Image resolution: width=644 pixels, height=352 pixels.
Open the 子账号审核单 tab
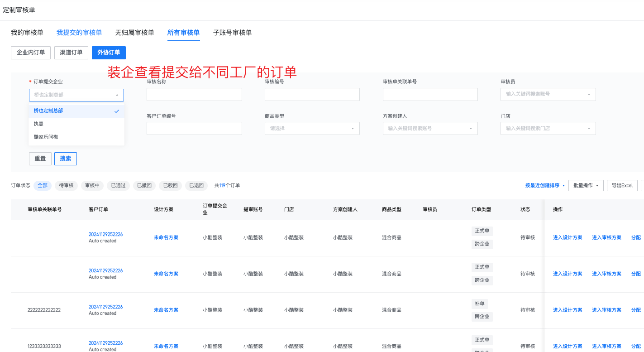tap(233, 33)
